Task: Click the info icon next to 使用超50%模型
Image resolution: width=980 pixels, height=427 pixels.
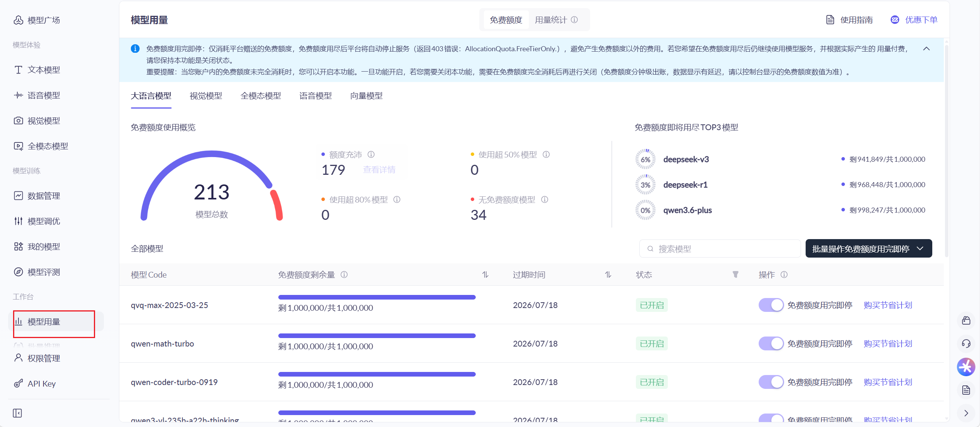Action: 546,154
